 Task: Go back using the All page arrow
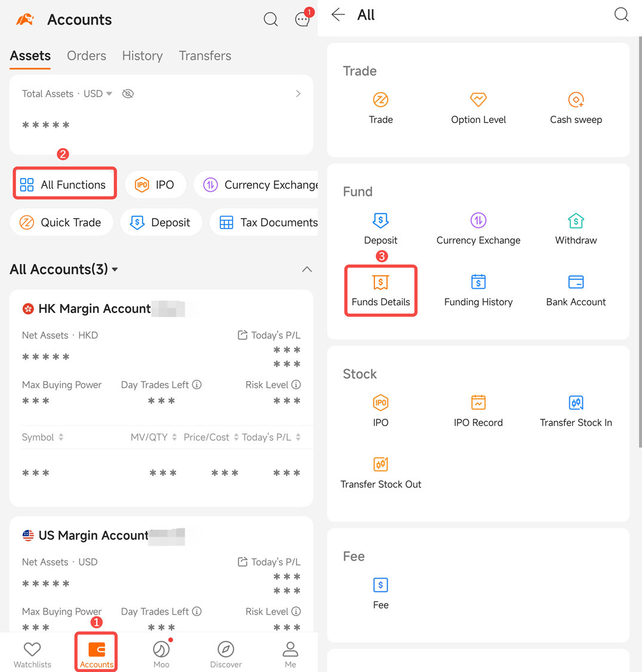tap(338, 14)
